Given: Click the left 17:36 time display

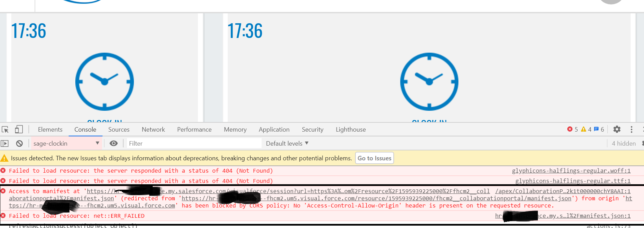Looking at the screenshot, I should coord(29,31).
